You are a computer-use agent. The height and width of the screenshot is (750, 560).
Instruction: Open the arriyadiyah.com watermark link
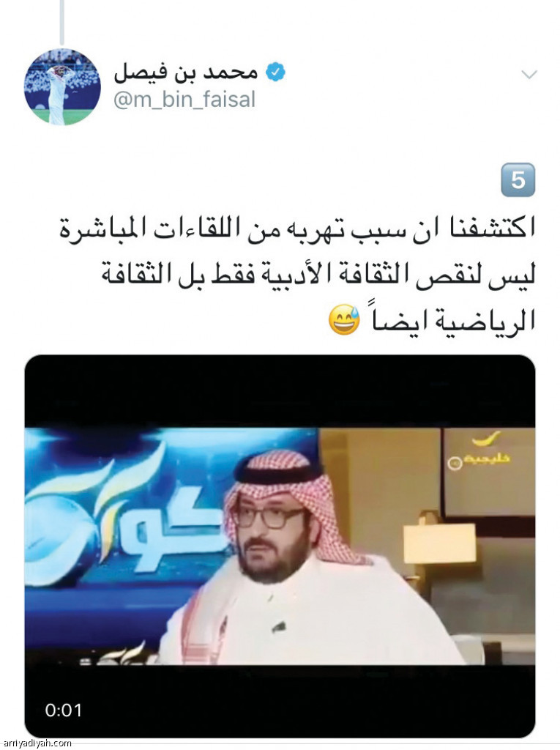coord(36,744)
